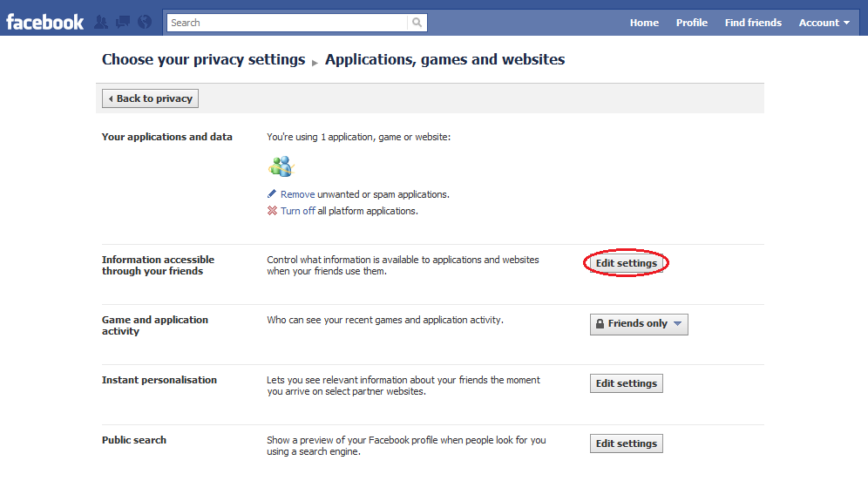The height and width of the screenshot is (501, 868).
Task: Edit settings for Instant personalisation
Action: tap(626, 383)
